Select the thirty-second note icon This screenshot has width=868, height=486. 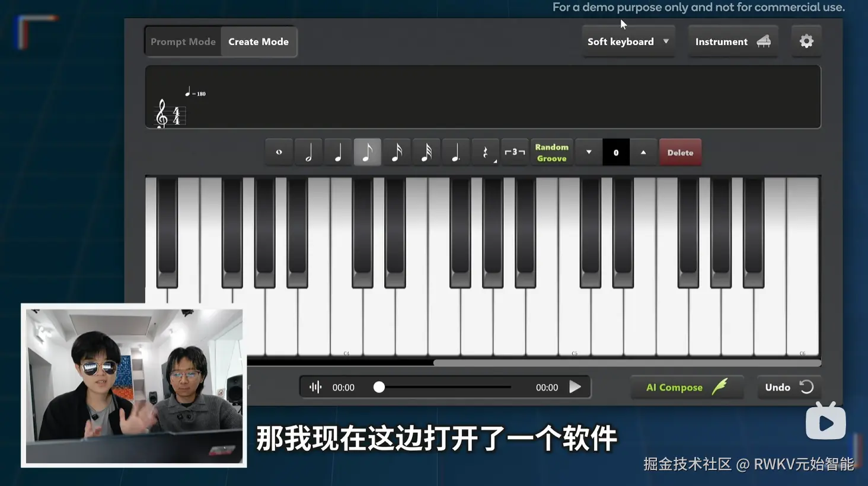(x=426, y=152)
